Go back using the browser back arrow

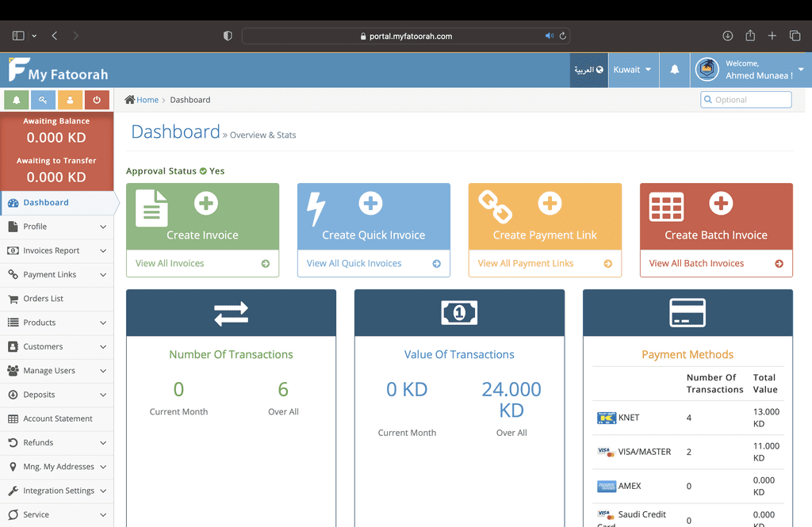click(x=55, y=36)
